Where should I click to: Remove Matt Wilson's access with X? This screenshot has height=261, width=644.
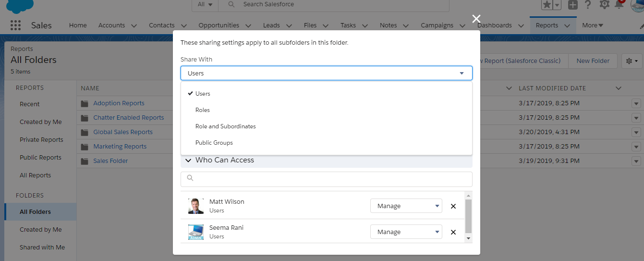pyautogui.click(x=453, y=206)
